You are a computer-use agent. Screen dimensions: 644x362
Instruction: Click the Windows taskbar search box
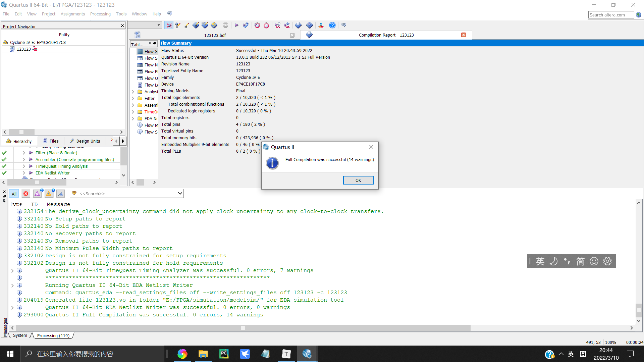(x=92, y=354)
